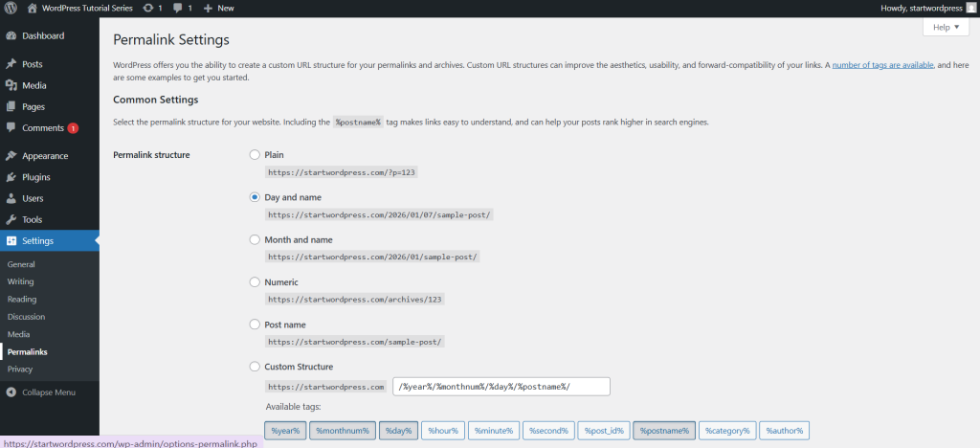The height and width of the screenshot is (448, 980).
Task: Select the Post name radio option
Action: pos(255,325)
